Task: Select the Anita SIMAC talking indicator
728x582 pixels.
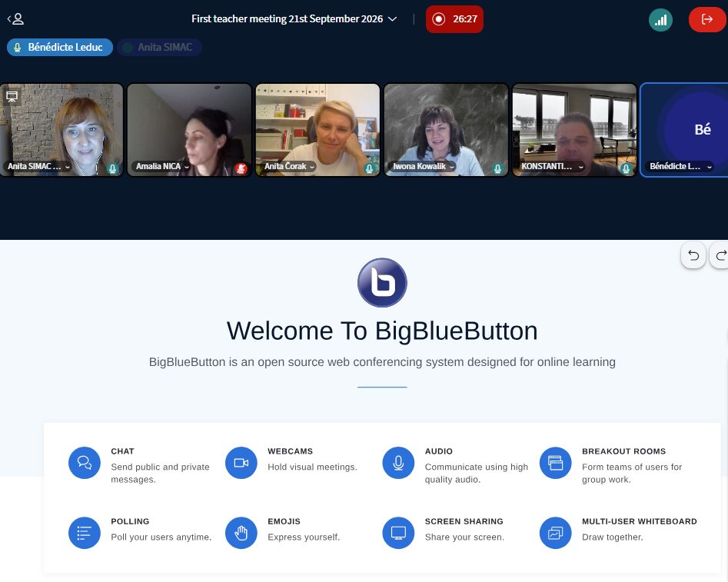Action: click(x=159, y=48)
